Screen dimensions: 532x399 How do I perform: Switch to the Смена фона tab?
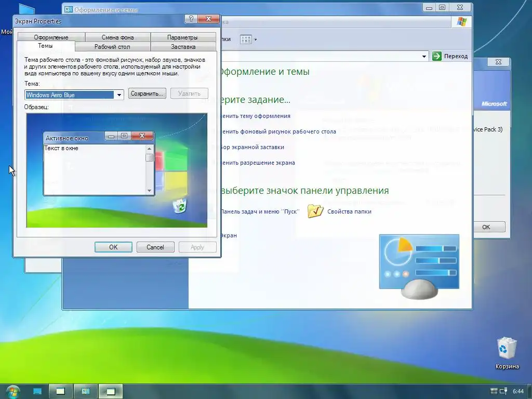click(117, 37)
